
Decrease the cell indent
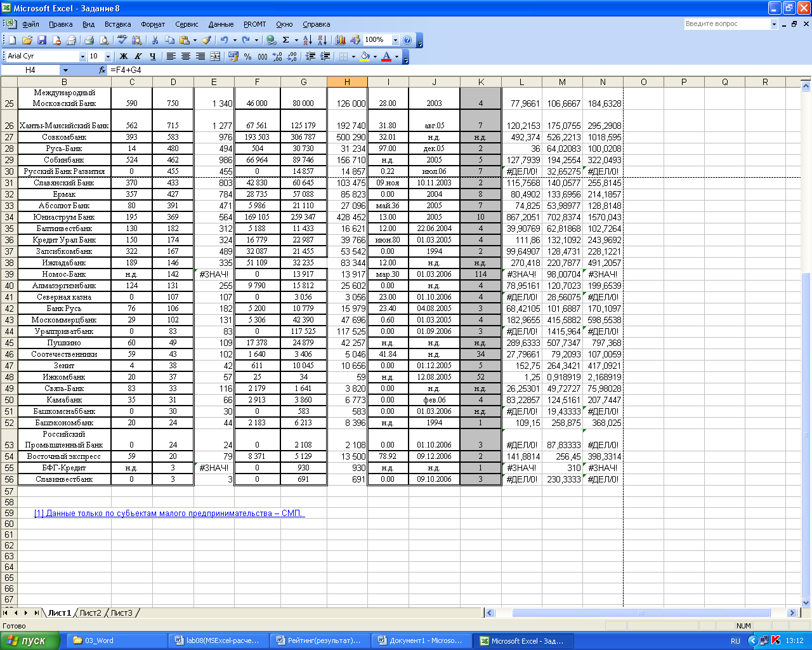pos(310,56)
